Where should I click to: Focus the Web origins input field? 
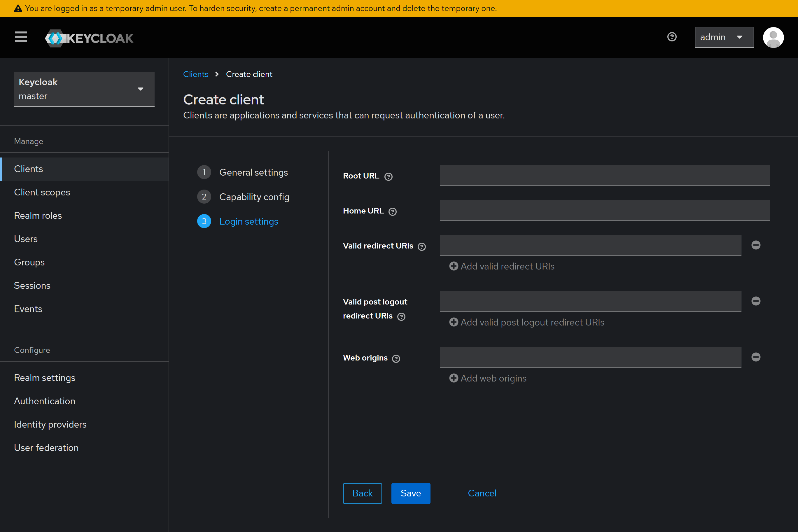[x=590, y=357]
